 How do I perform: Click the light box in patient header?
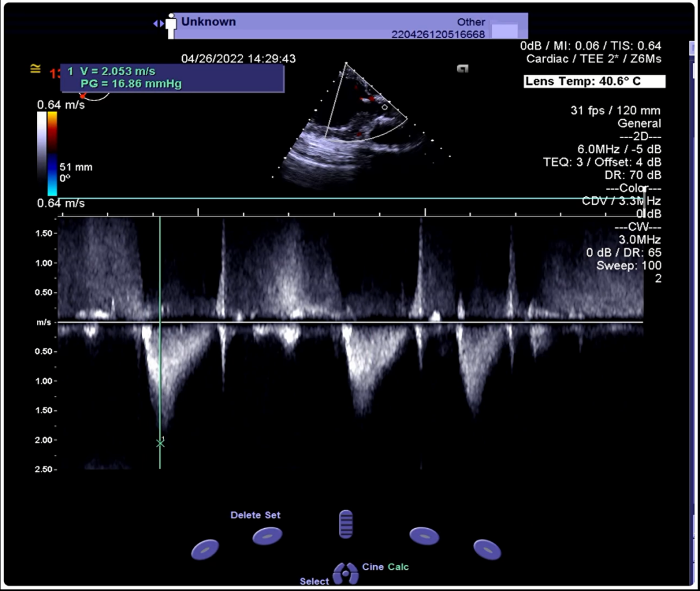505,31
